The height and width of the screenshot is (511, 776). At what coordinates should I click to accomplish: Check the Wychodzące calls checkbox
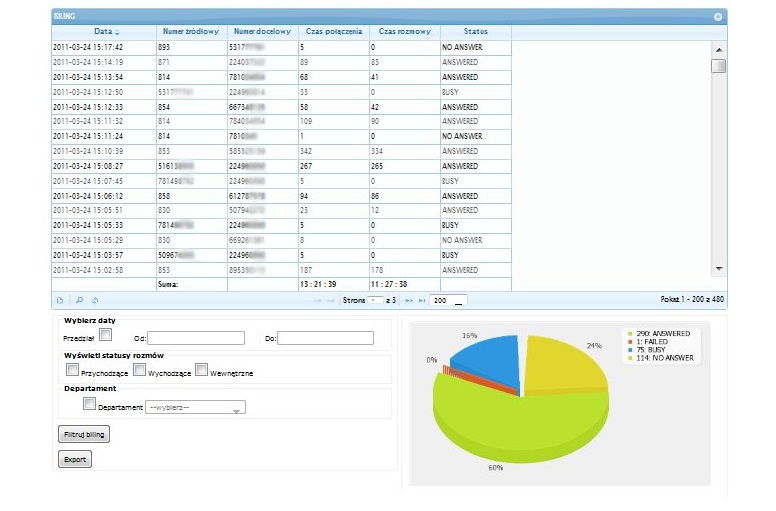pos(140,370)
